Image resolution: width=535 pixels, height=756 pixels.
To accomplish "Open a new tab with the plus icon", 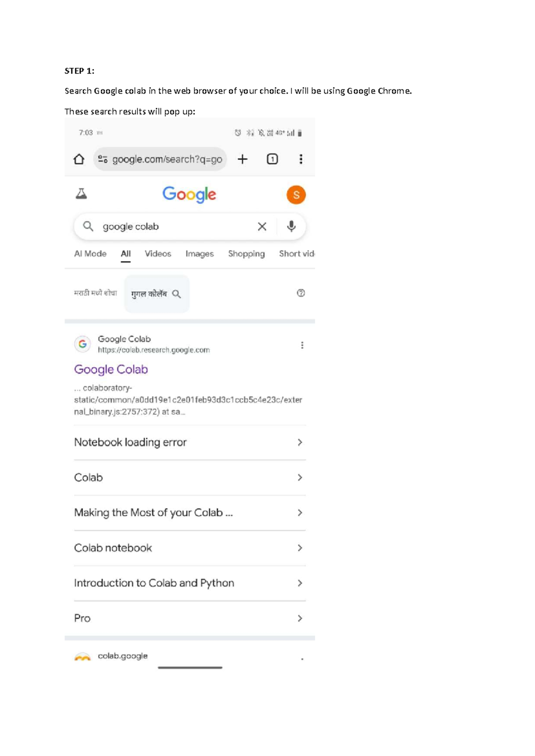I will [242, 159].
